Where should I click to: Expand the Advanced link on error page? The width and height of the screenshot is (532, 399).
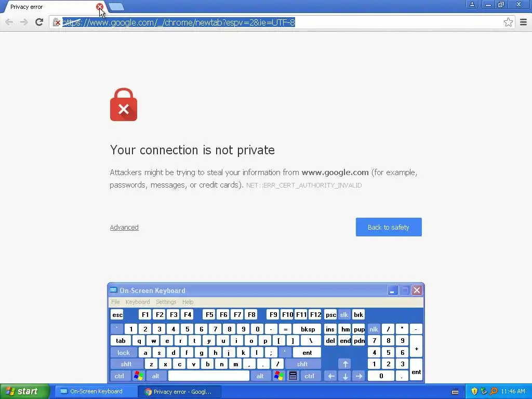tap(124, 228)
